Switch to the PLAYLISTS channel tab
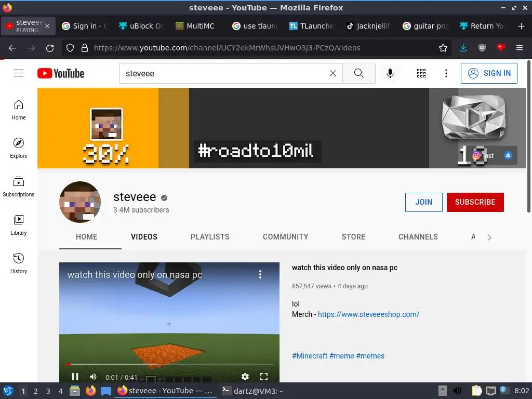This screenshot has height=399, width=532. (210, 237)
